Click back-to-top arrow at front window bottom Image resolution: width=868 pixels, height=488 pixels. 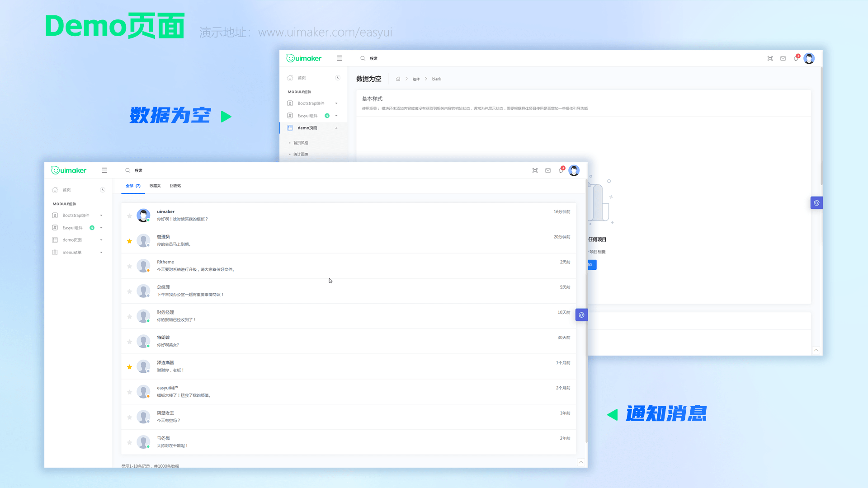[x=581, y=462]
